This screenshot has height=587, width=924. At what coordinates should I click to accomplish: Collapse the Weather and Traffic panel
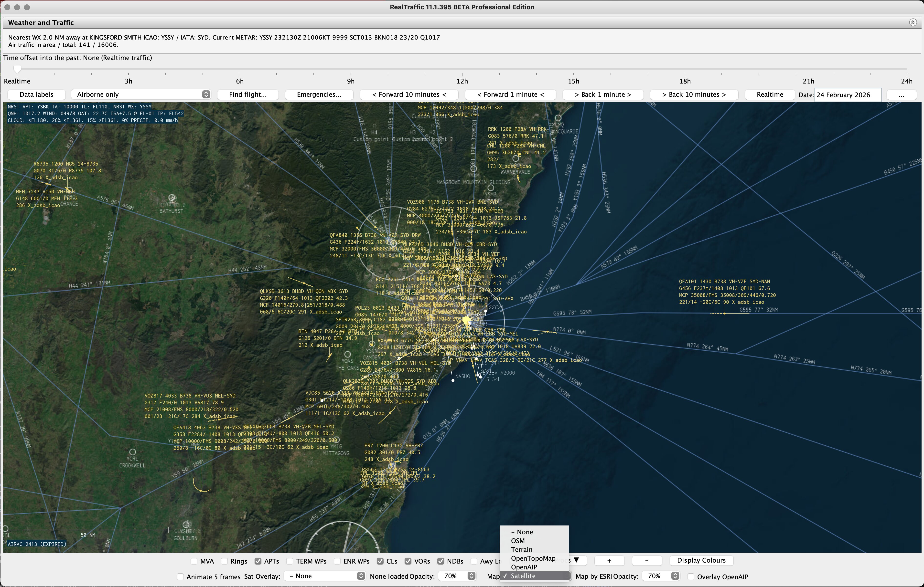[x=913, y=23]
